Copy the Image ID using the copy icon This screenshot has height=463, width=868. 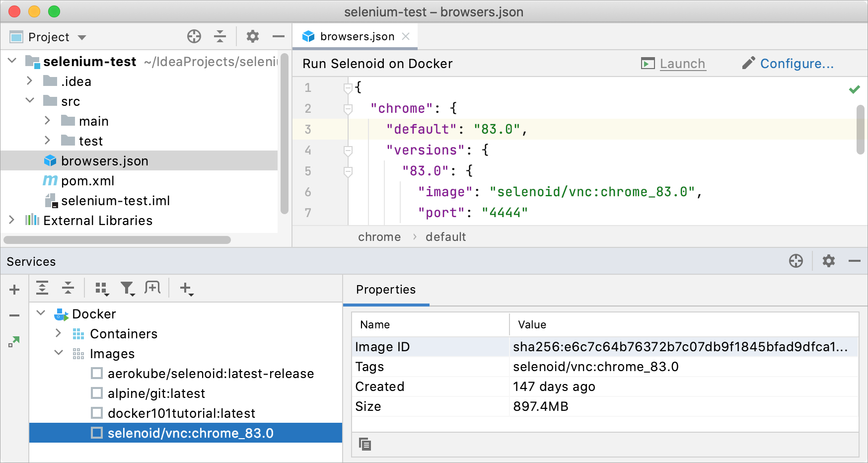[x=365, y=444]
